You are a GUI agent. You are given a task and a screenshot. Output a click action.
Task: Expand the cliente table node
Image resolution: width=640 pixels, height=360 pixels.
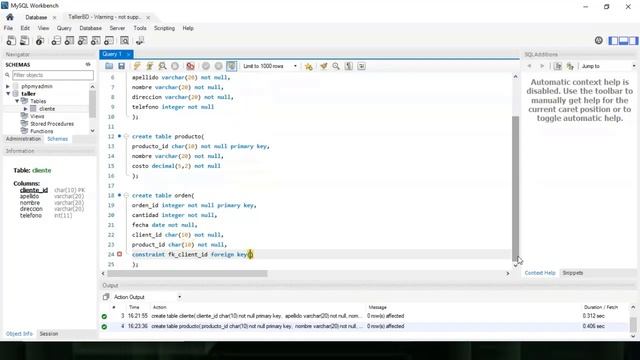click(25, 109)
